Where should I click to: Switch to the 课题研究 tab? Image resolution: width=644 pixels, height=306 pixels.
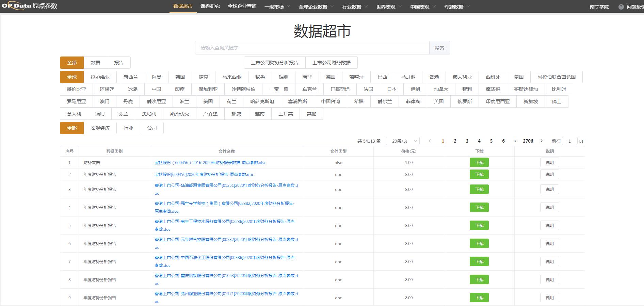pos(210,6)
